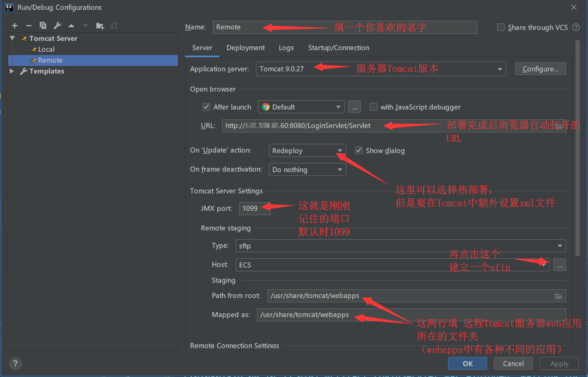Add a new configuration with plus icon

click(15, 26)
